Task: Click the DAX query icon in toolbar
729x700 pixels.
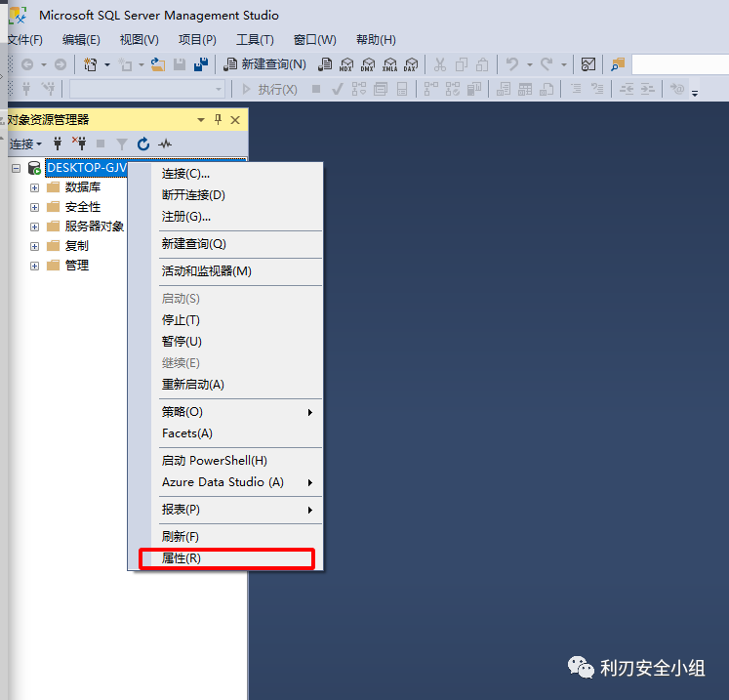Action: (x=411, y=64)
